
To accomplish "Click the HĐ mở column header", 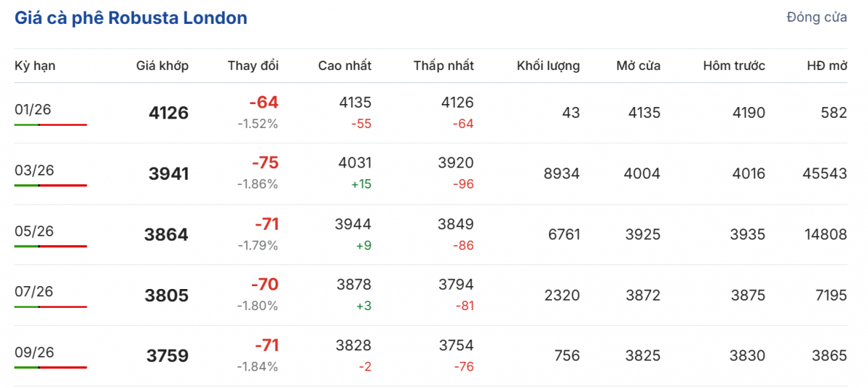I will tap(827, 66).
